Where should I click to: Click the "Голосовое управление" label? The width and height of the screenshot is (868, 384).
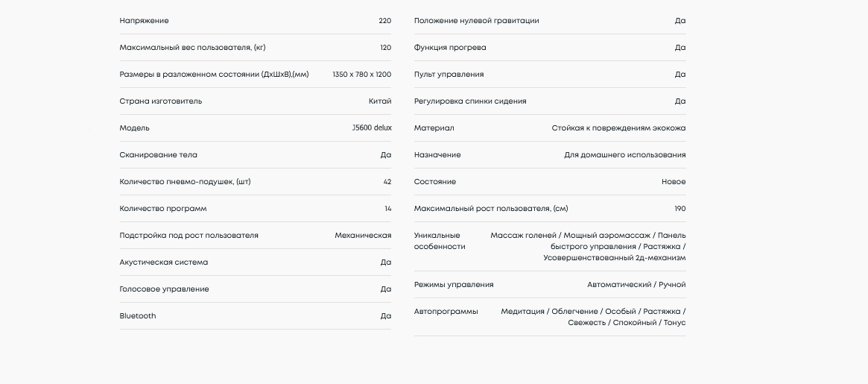pyautogui.click(x=164, y=289)
